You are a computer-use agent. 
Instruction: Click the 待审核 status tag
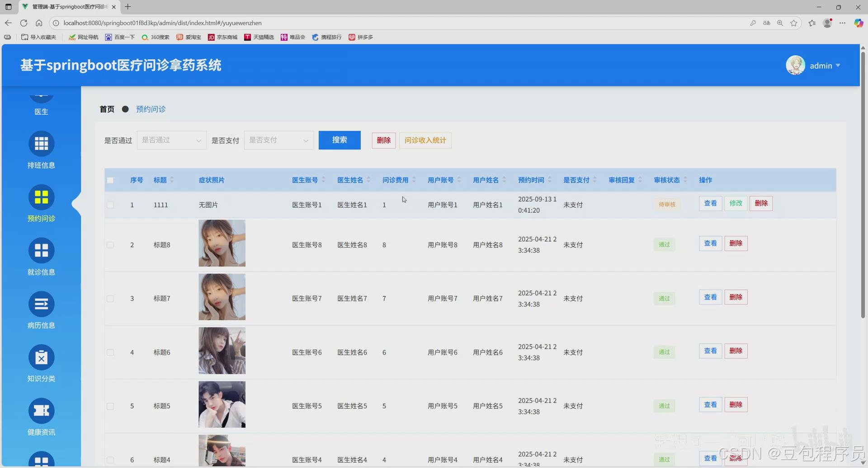click(x=667, y=204)
